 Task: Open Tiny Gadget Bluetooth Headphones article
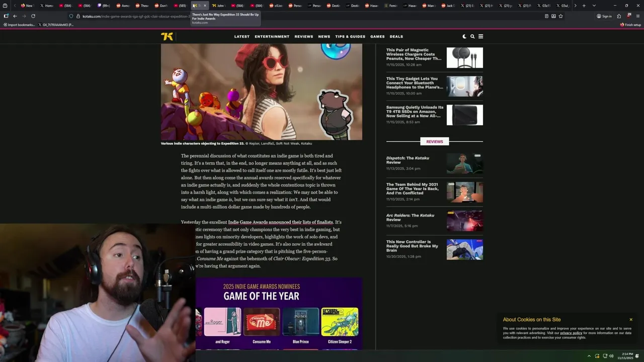point(415,83)
